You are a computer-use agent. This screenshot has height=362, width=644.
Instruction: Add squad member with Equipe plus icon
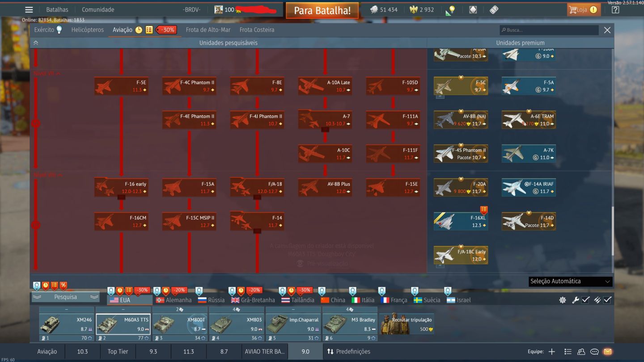click(x=551, y=352)
